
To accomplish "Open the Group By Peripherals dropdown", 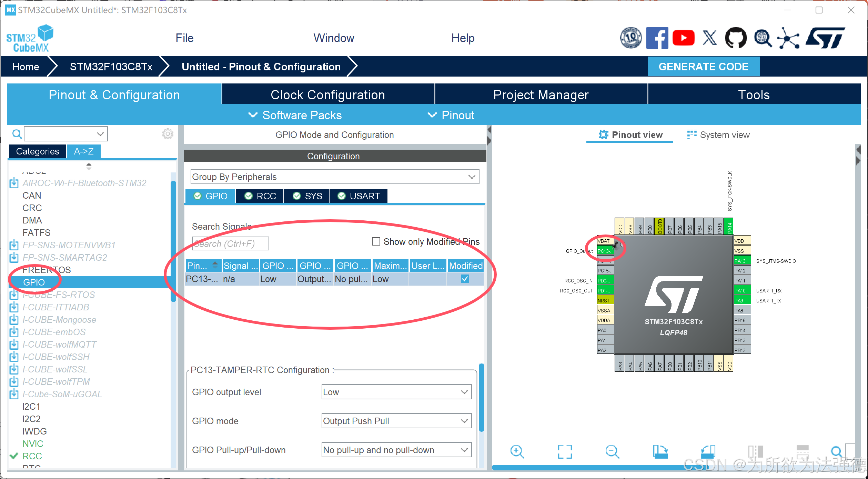I will click(334, 177).
